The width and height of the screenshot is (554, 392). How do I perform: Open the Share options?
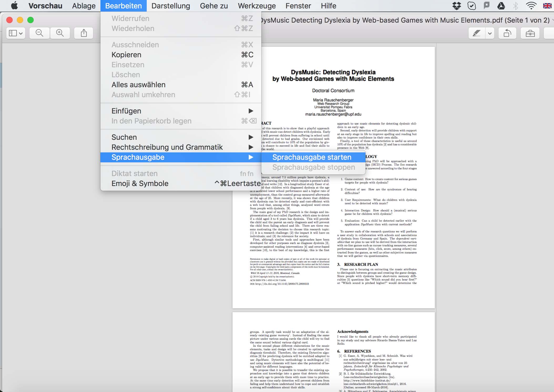click(x=84, y=33)
